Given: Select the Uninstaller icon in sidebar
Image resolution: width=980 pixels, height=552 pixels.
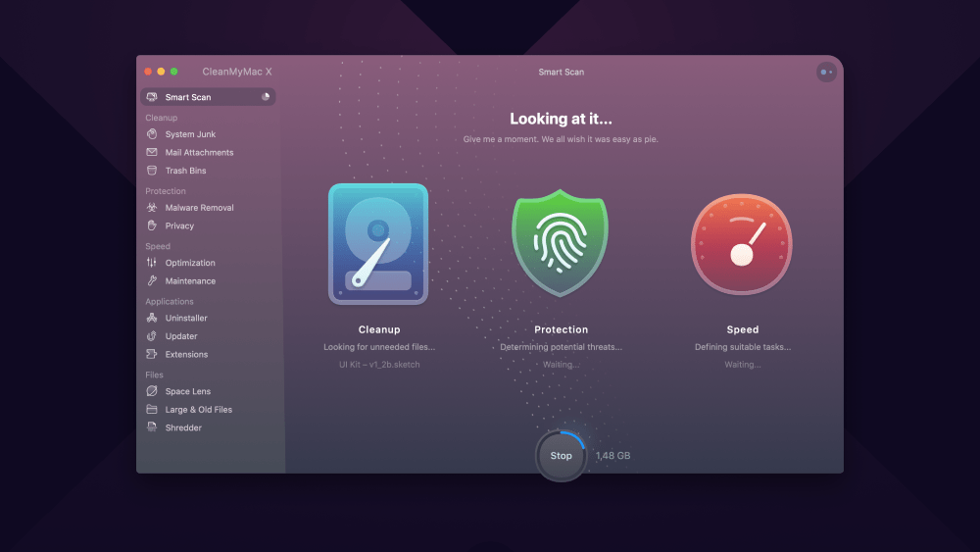Looking at the screenshot, I should (152, 319).
